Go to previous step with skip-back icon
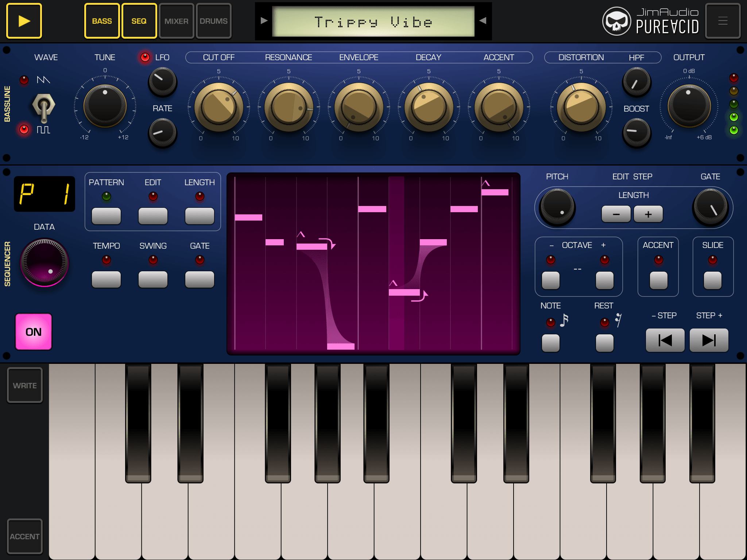Screen dimensions: 747x560 pyautogui.click(x=665, y=340)
